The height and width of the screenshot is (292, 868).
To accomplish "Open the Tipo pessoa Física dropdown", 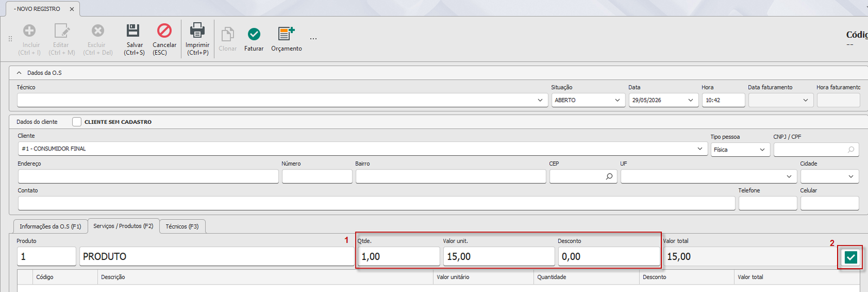I will click(x=762, y=150).
